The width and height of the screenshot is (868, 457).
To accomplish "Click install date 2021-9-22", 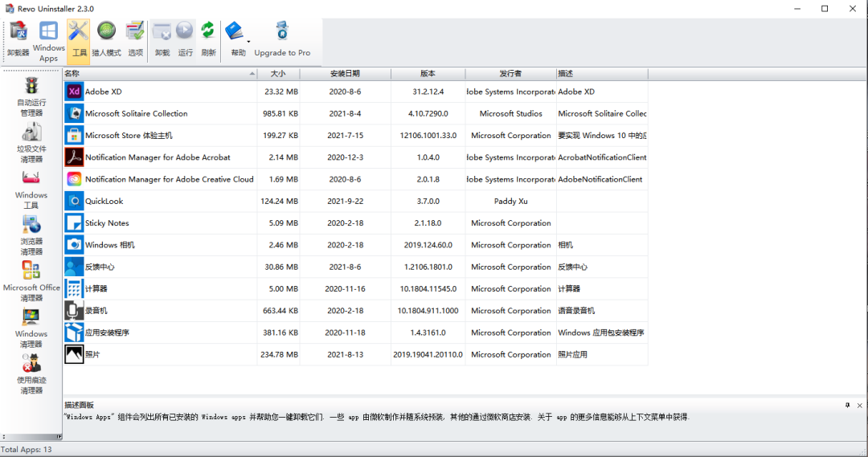I will coord(345,202).
